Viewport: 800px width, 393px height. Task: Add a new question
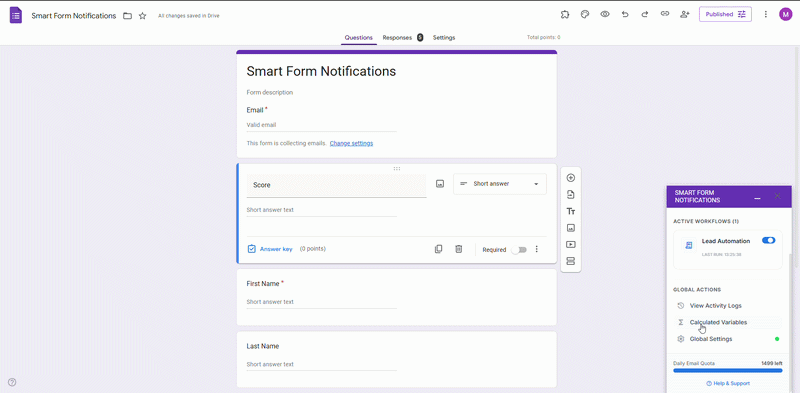coord(570,178)
